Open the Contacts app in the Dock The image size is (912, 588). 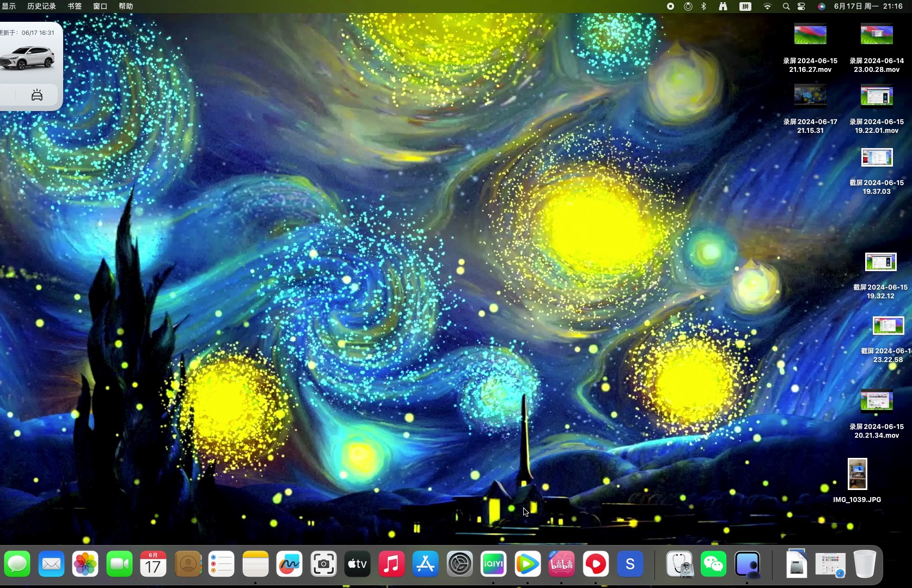(188, 564)
